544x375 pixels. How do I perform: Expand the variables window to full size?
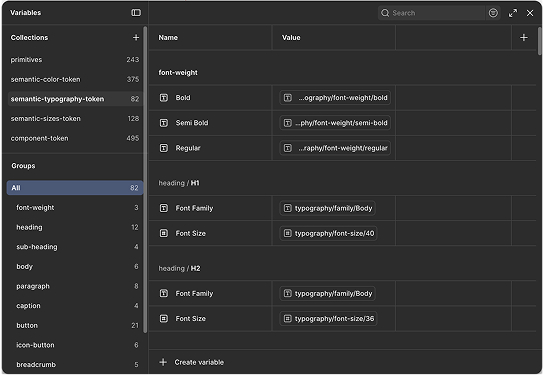pos(513,13)
